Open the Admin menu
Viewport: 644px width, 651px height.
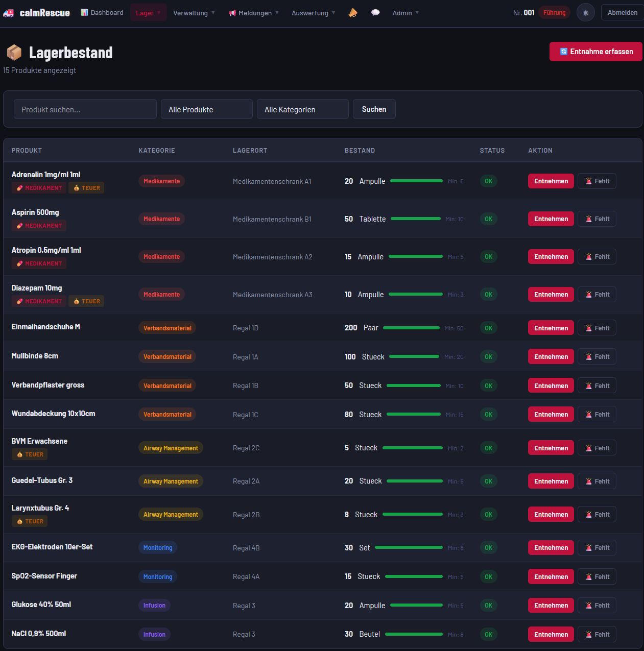(x=402, y=12)
